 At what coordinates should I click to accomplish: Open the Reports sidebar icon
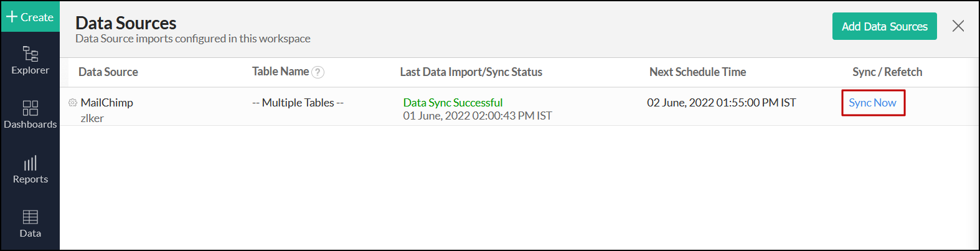click(30, 169)
